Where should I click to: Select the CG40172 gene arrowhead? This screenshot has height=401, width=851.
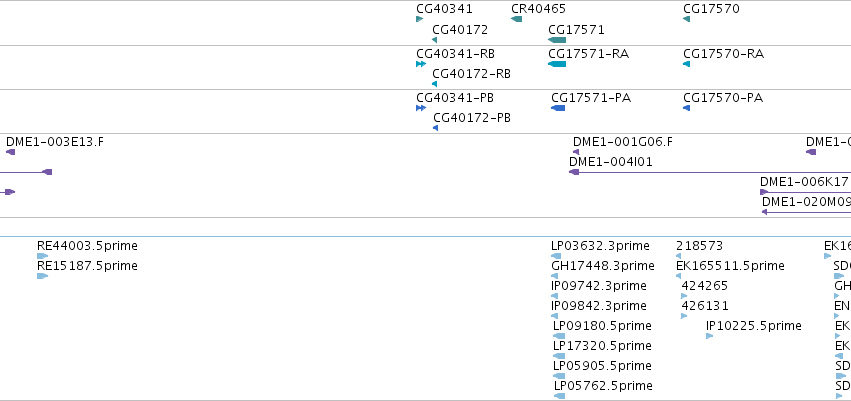pos(435,40)
